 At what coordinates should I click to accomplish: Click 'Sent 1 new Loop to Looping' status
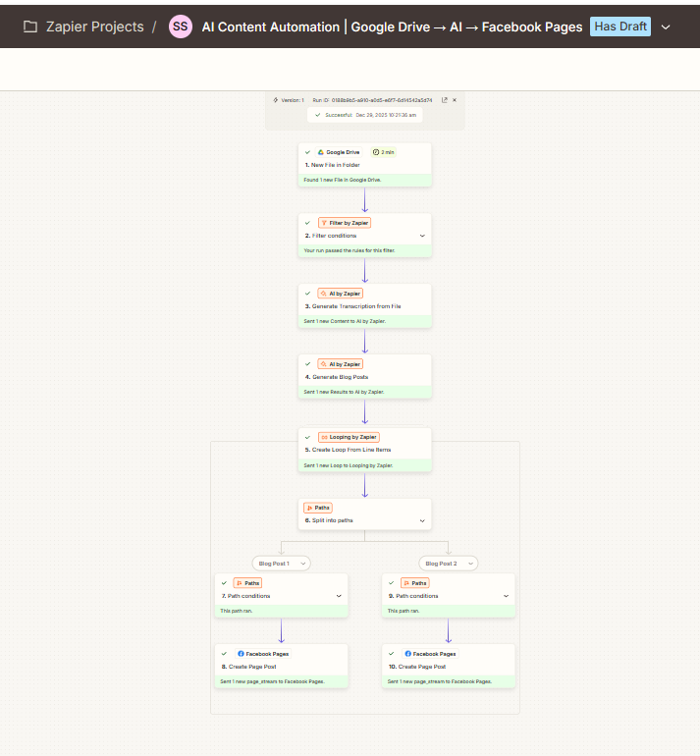365,465
